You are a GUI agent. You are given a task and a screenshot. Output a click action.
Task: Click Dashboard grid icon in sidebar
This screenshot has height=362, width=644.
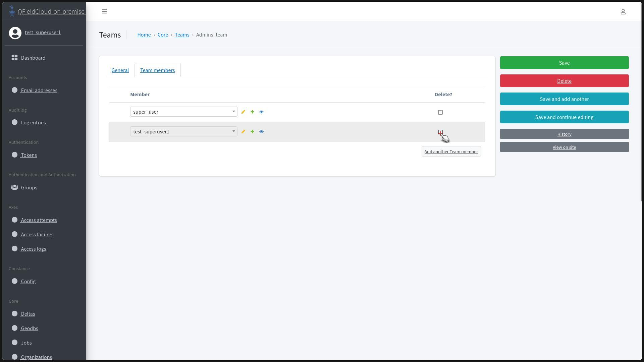(x=14, y=58)
